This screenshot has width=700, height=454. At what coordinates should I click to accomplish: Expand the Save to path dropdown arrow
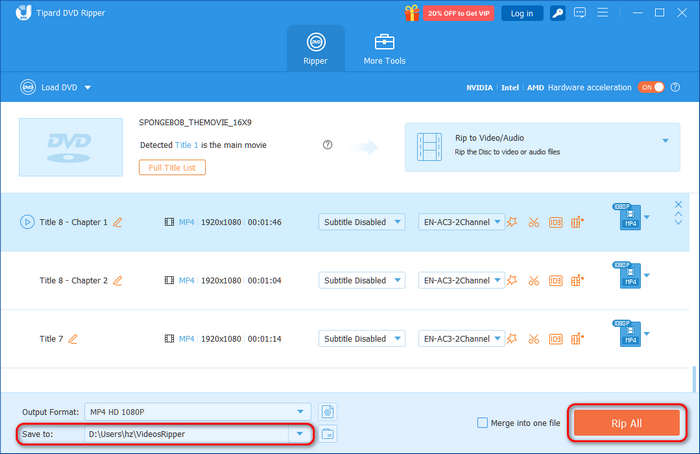click(300, 434)
